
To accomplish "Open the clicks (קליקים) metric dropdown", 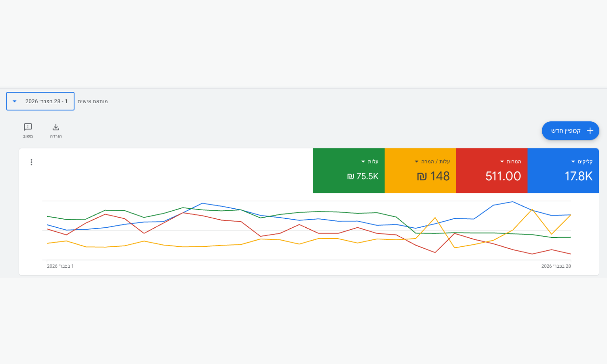I will tap(582, 161).
